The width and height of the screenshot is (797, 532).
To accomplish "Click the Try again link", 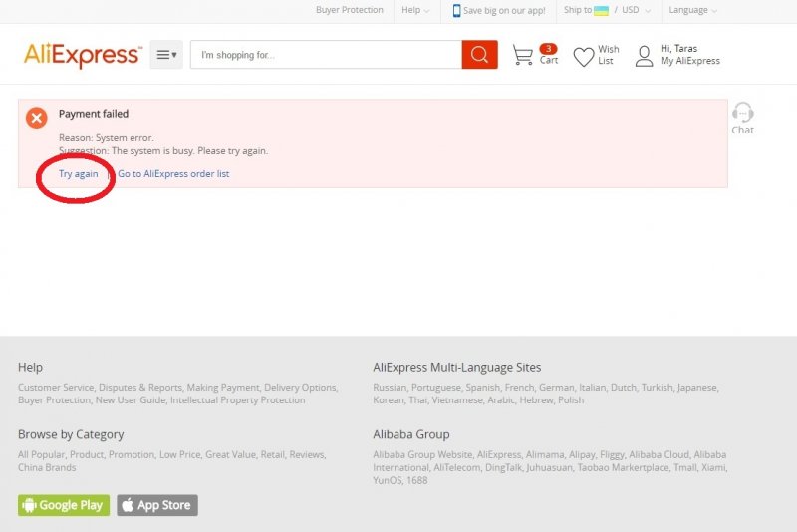I will (x=78, y=174).
